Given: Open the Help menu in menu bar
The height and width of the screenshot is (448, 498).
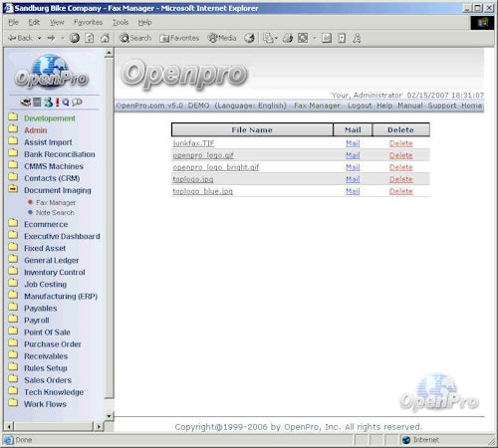Looking at the screenshot, I should coord(144,22).
